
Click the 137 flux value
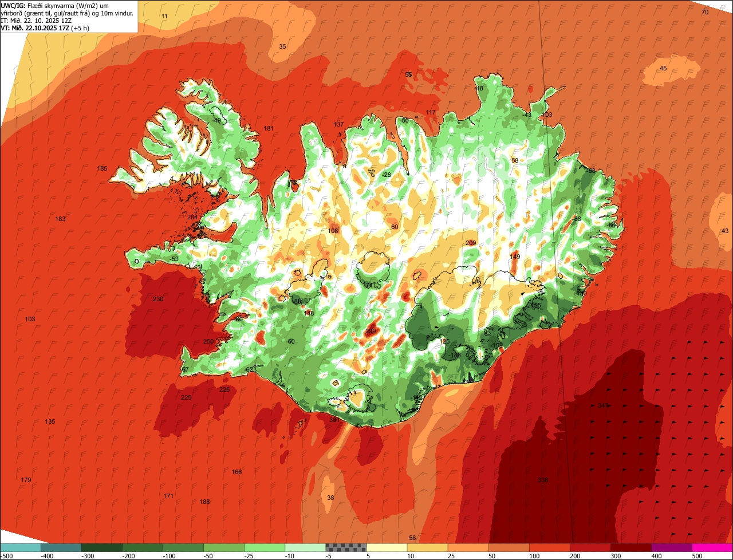338,124
